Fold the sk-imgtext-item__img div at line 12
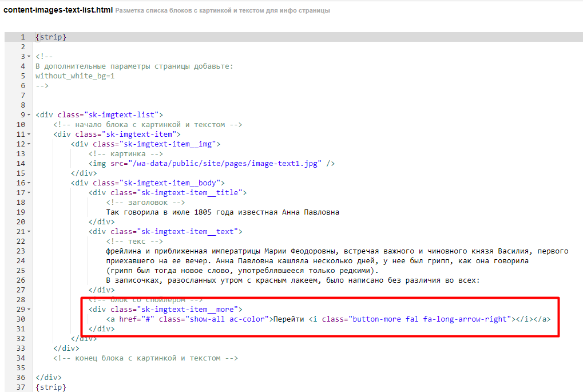This screenshot has width=583, height=392. tap(29, 144)
